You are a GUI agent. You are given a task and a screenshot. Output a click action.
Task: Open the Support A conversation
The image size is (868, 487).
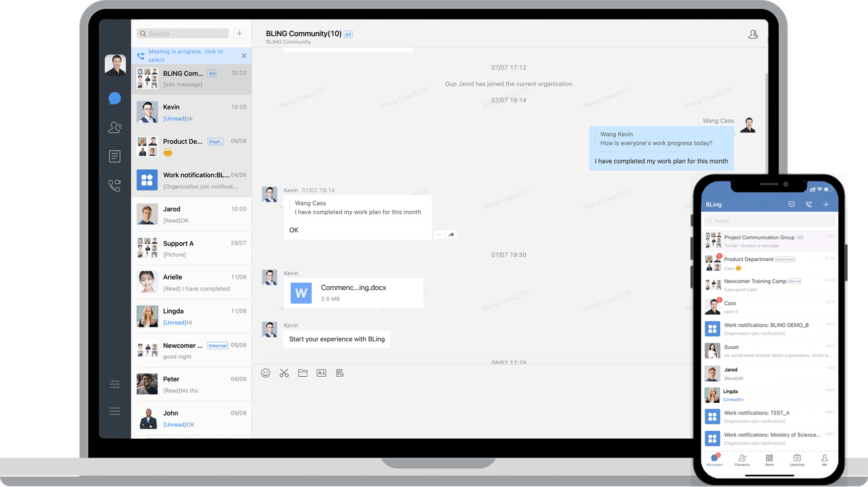pyautogui.click(x=192, y=248)
